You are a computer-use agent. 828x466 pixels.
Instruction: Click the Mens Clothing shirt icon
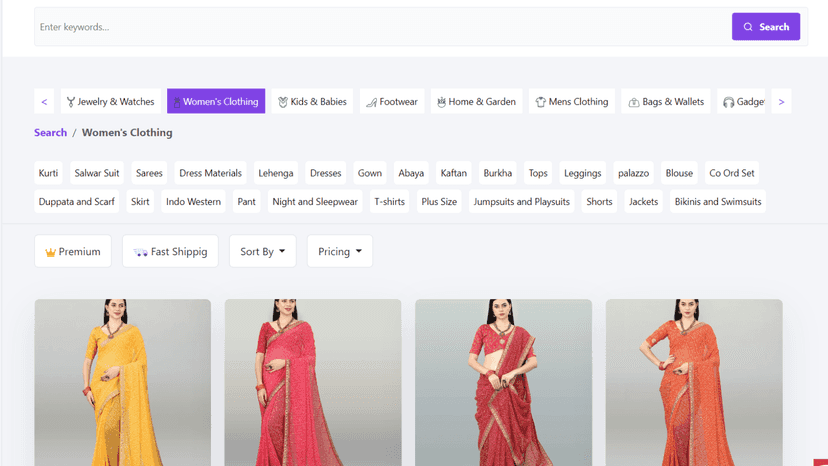(541, 102)
